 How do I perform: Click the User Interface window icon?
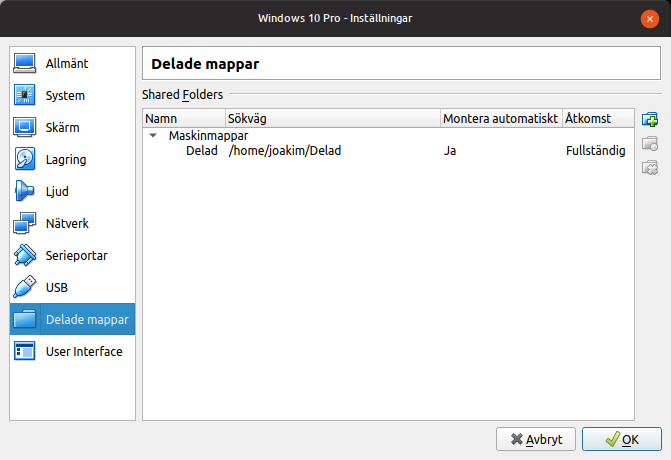coord(24,351)
